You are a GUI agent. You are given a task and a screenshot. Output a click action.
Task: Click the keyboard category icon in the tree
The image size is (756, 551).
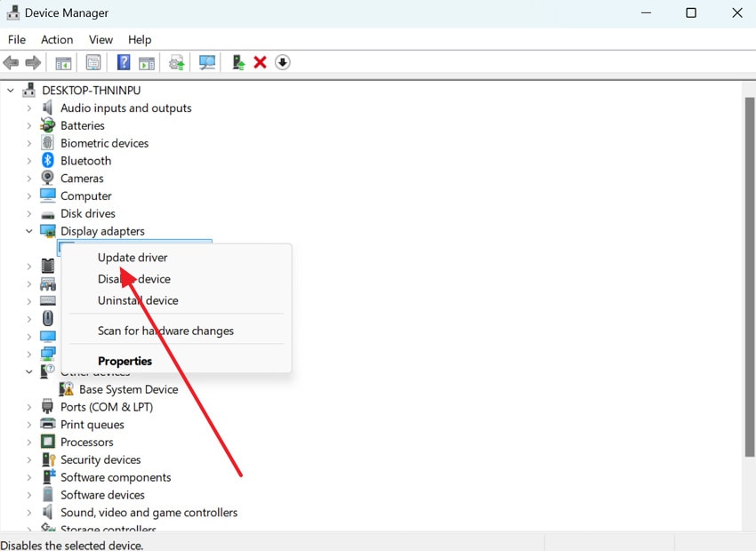(48, 300)
